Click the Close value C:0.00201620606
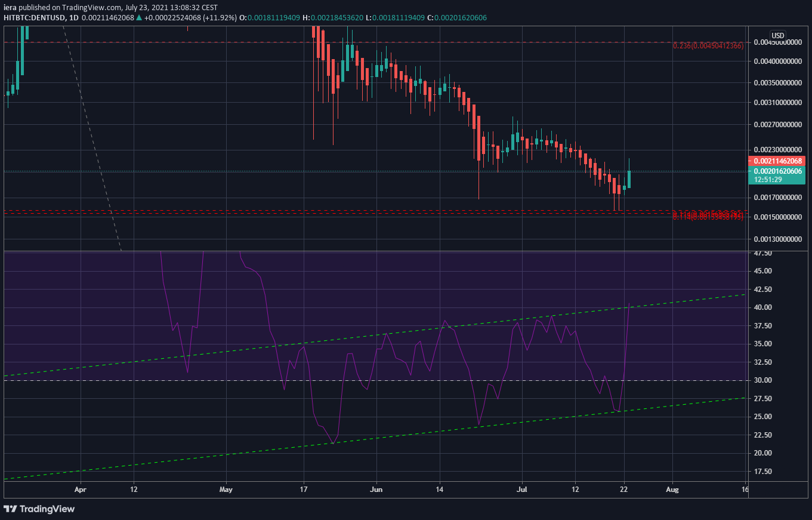This screenshot has height=520, width=812. point(456,18)
